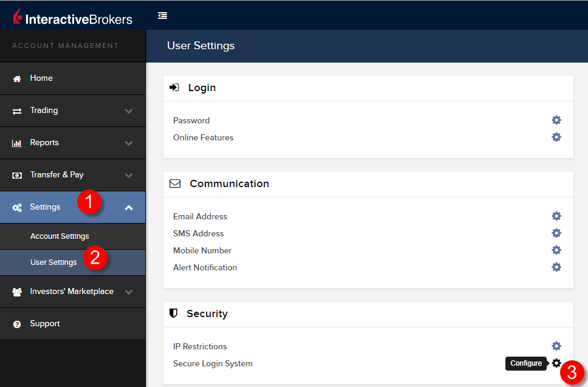Image resolution: width=588 pixels, height=387 pixels.
Task: Click the Support question mark icon
Action: pos(17,324)
